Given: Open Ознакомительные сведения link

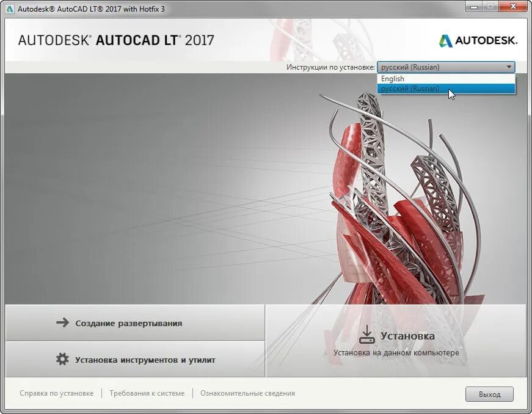Looking at the screenshot, I should tap(248, 393).
